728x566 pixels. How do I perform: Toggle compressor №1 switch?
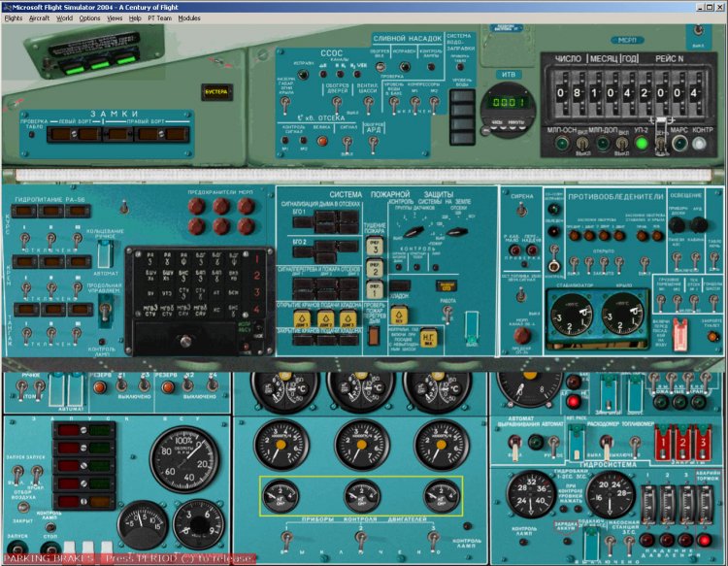point(415,104)
